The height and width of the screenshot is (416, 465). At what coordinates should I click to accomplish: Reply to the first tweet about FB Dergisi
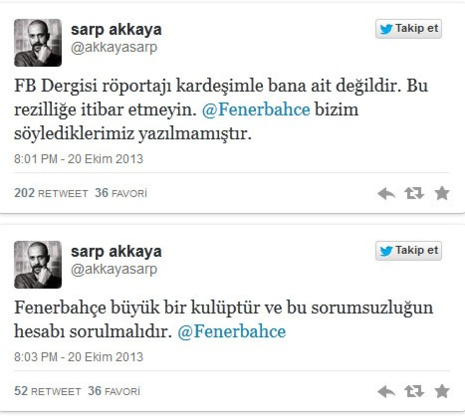(x=386, y=193)
